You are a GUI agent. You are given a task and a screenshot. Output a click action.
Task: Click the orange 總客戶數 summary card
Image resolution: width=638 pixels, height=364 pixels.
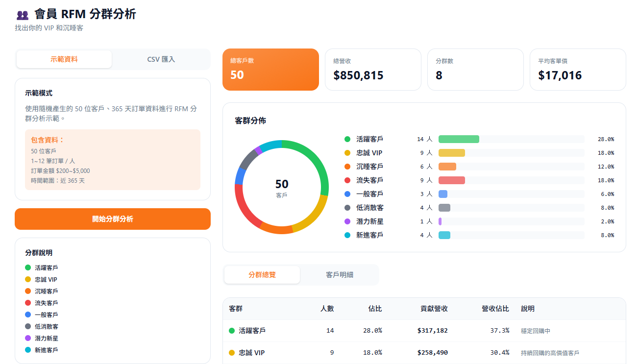[270, 70]
